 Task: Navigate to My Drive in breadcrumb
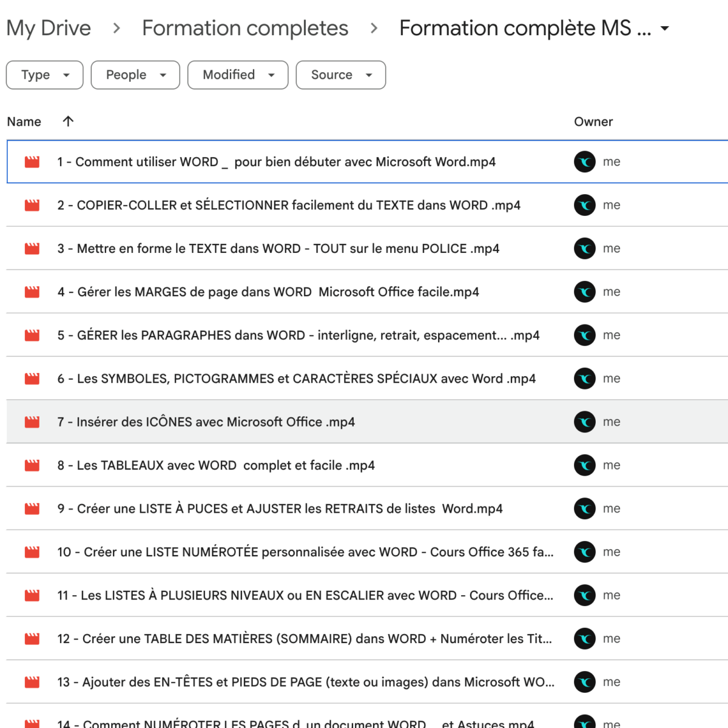49,29
